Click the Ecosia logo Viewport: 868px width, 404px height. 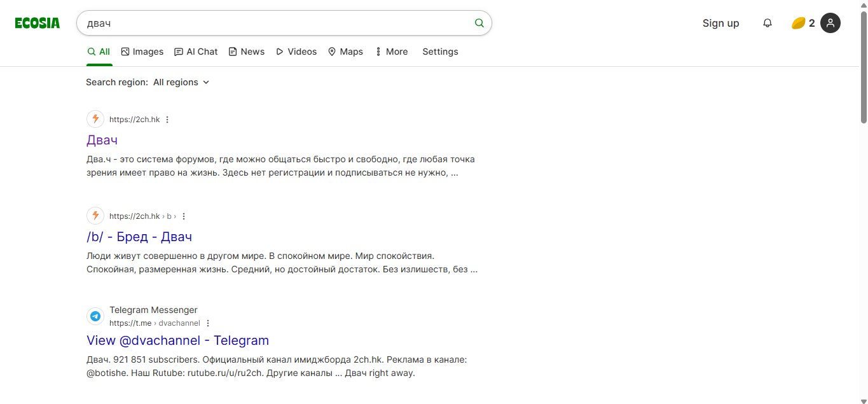[x=38, y=23]
